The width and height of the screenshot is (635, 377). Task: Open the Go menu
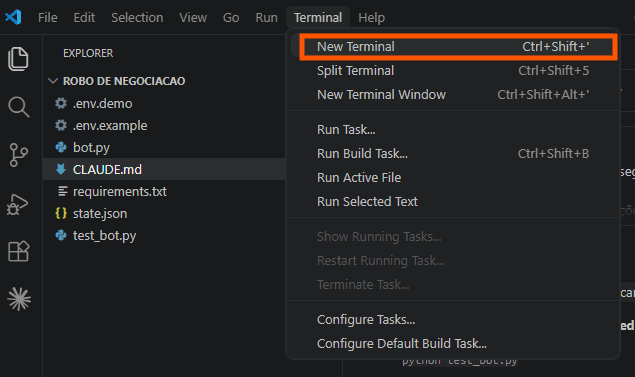pos(231,17)
